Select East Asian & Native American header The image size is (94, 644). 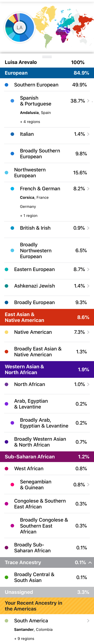tap(47, 317)
